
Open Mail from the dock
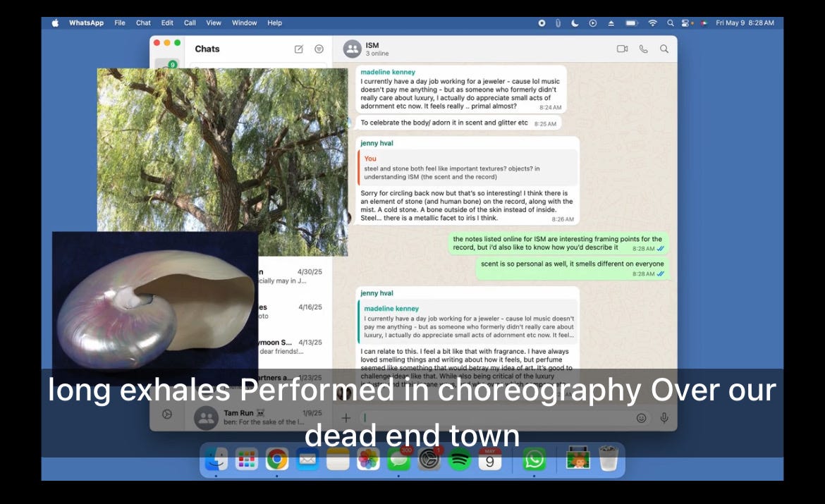coord(307,460)
